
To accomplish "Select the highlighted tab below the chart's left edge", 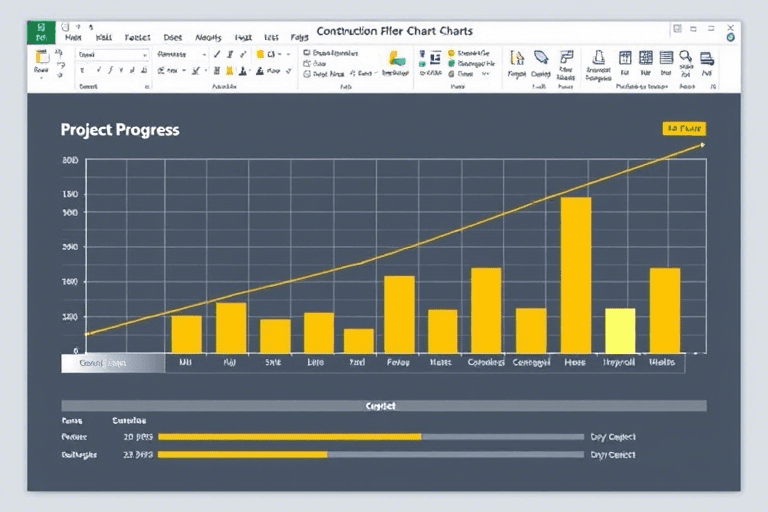I will click(x=111, y=363).
